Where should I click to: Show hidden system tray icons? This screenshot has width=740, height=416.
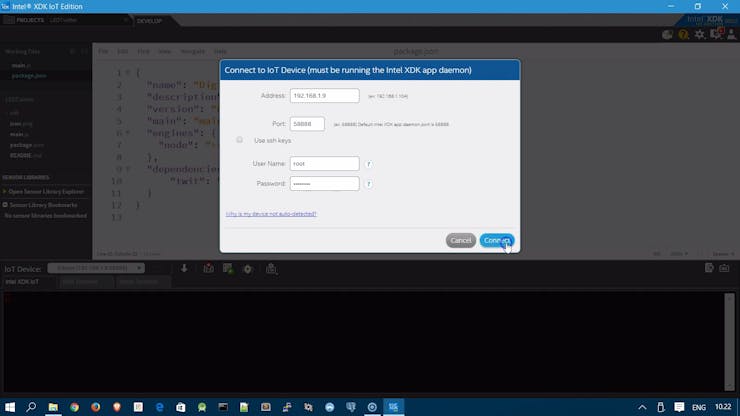point(642,408)
